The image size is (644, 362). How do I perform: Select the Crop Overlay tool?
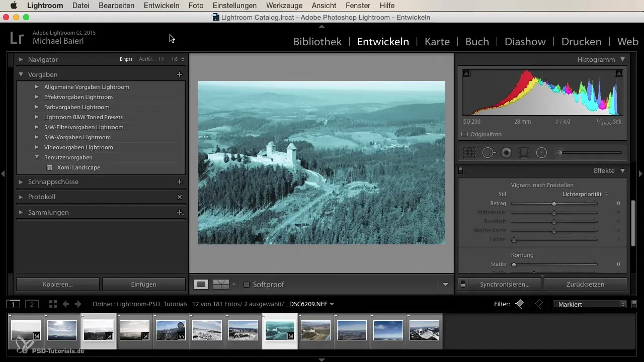tap(469, 153)
